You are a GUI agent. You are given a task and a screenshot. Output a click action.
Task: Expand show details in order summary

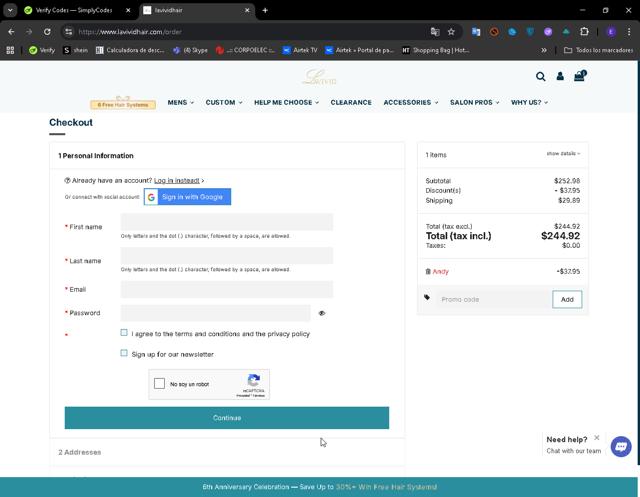pos(563,153)
